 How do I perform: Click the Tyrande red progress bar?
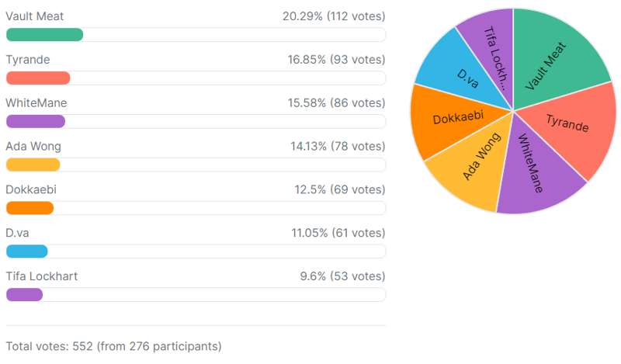[x=38, y=78]
